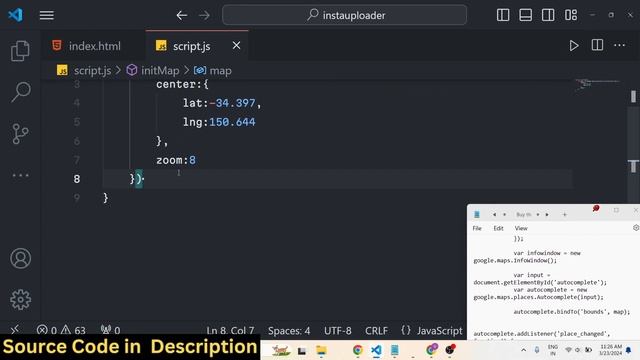The height and width of the screenshot is (360, 640).
Task: Open the Search view in activity bar
Action: coord(21,92)
